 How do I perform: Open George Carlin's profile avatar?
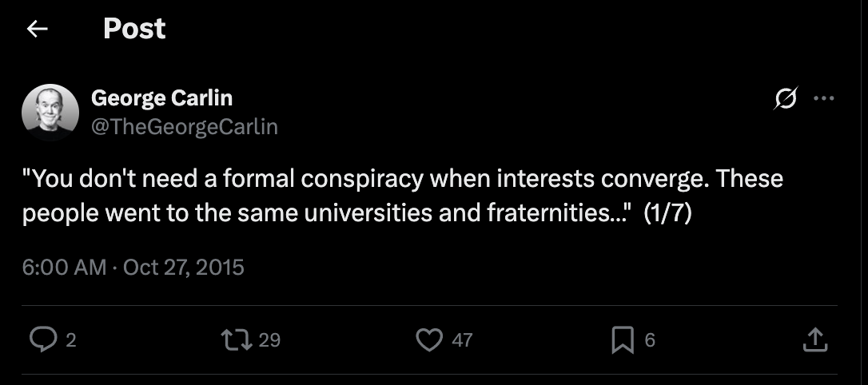click(x=50, y=112)
